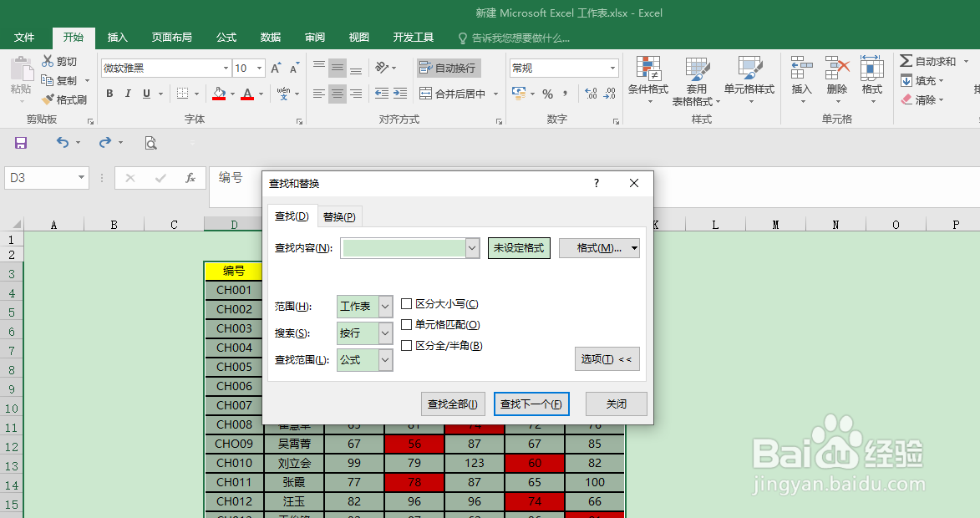
Task: Click the 查找下一个 button
Action: (x=531, y=404)
